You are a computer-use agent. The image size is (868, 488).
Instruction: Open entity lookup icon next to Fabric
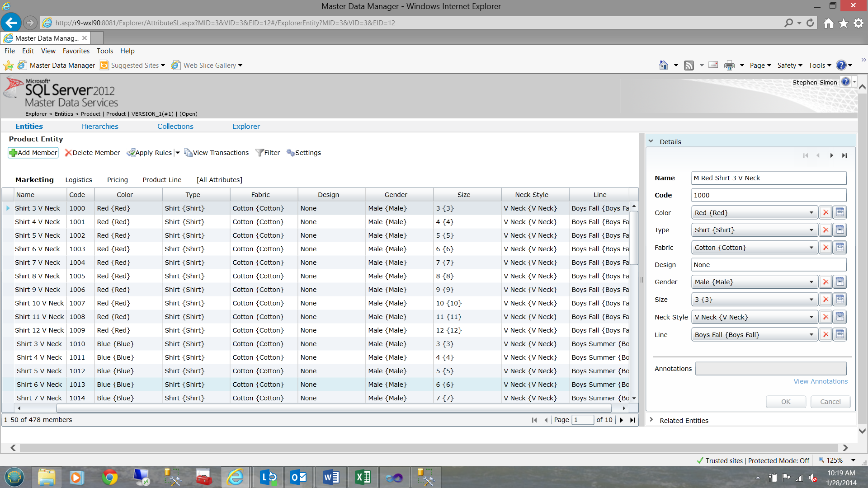840,248
